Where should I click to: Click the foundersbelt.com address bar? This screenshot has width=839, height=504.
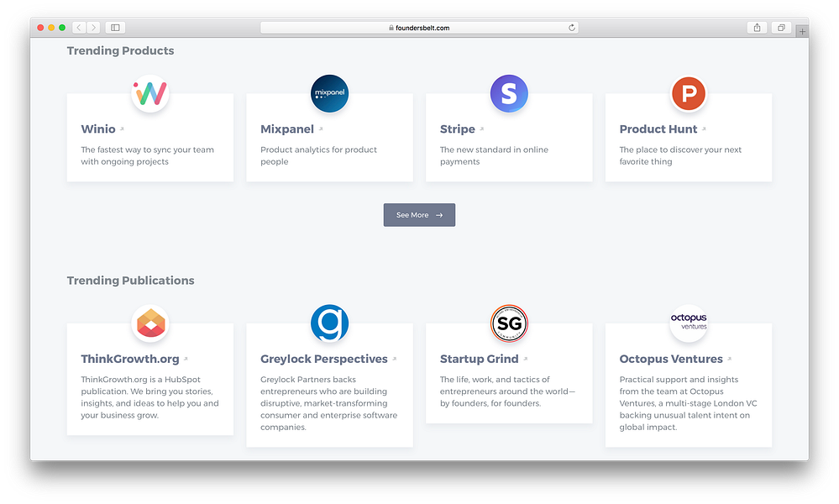point(419,28)
